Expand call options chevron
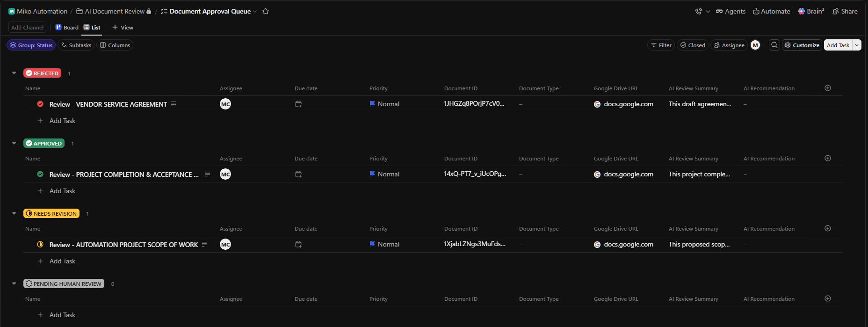 [708, 11]
